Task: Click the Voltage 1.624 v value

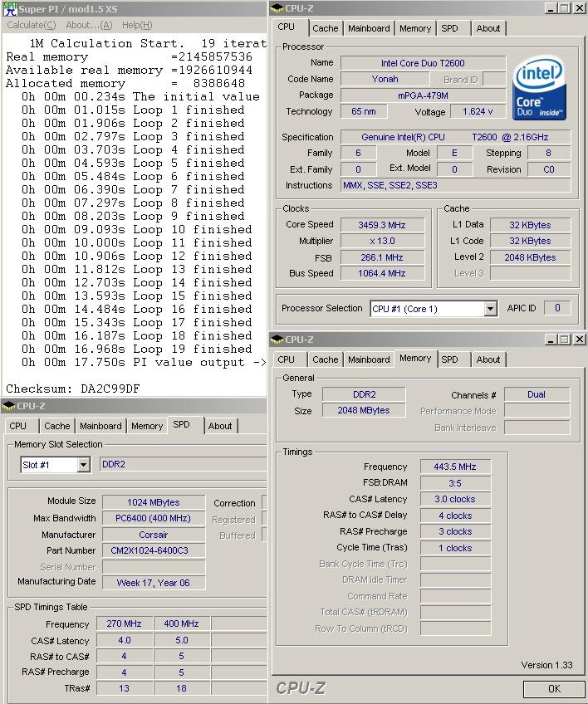Action: [478, 112]
